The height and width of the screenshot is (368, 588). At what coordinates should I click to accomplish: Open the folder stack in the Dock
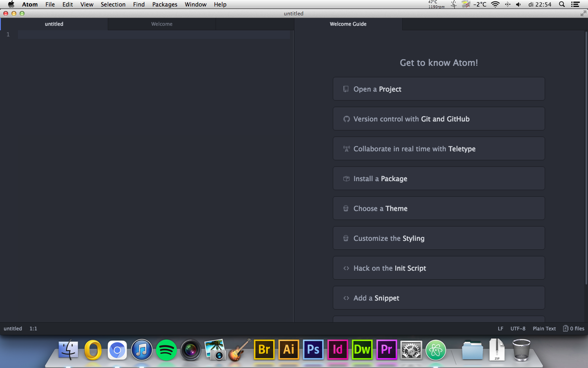click(472, 350)
